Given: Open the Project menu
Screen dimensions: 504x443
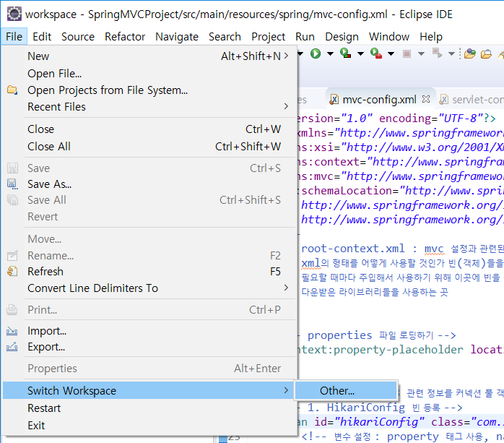Looking at the screenshot, I should [268, 37].
